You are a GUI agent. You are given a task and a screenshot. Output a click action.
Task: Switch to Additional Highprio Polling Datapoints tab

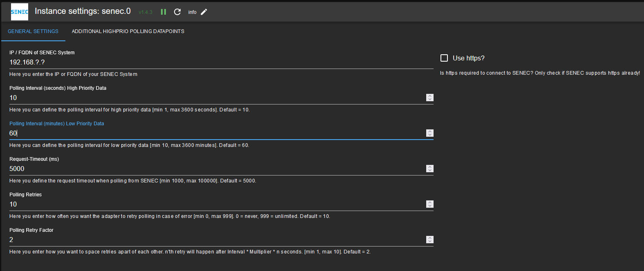click(x=128, y=31)
